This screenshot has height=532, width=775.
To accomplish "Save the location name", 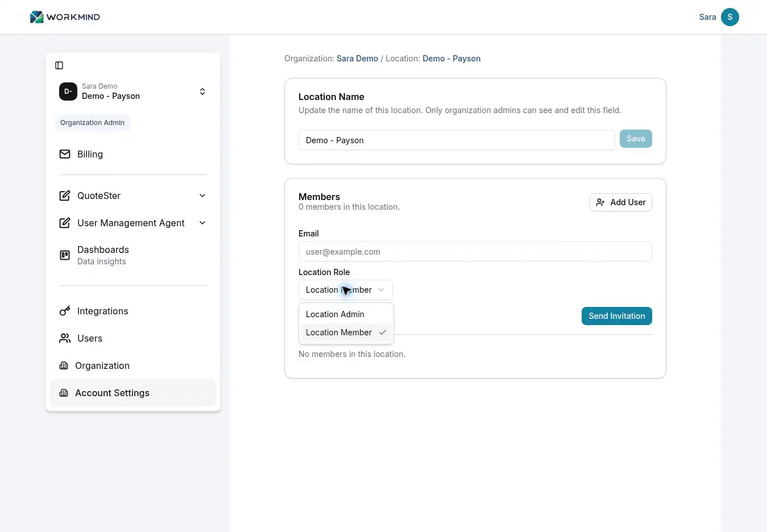I will tap(636, 139).
